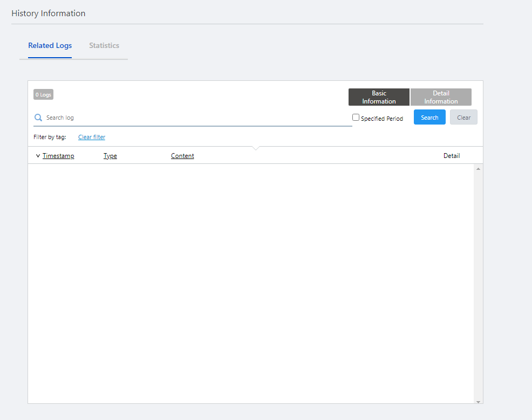This screenshot has width=532, height=420.
Task: Sort logs by Type column
Action: tap(110, 156)
